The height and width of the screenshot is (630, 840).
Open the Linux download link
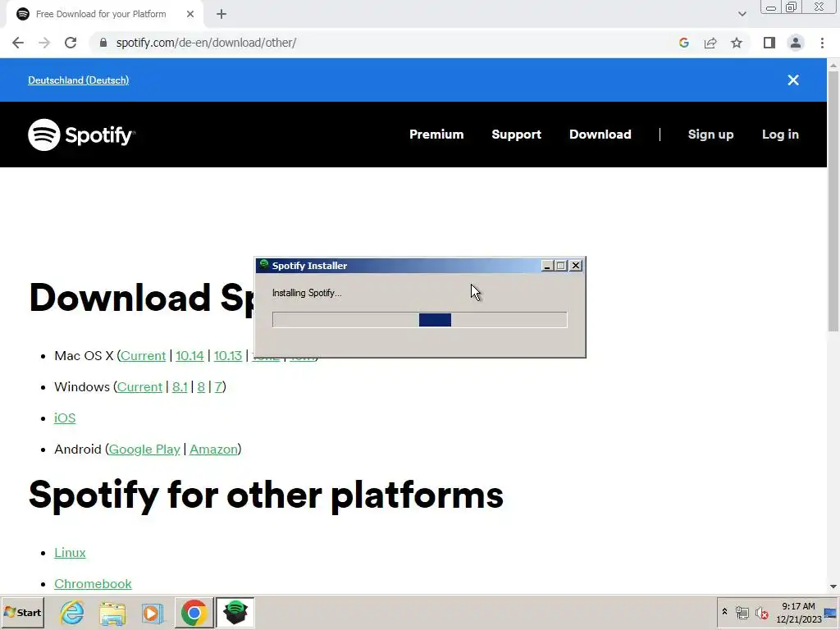click(x=70, y=552)
